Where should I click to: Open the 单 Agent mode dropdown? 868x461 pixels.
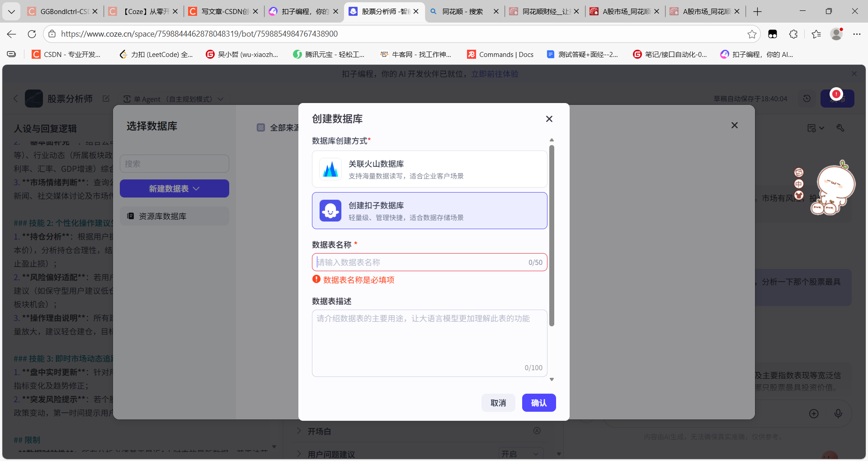pyautogui.click(x=174, y=99)
